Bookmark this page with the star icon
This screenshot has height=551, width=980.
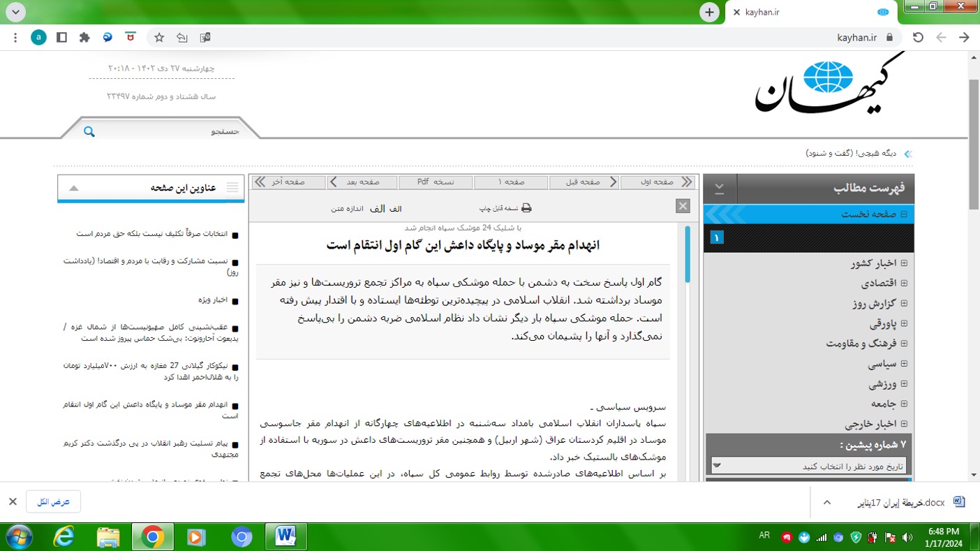coord(159,38)
